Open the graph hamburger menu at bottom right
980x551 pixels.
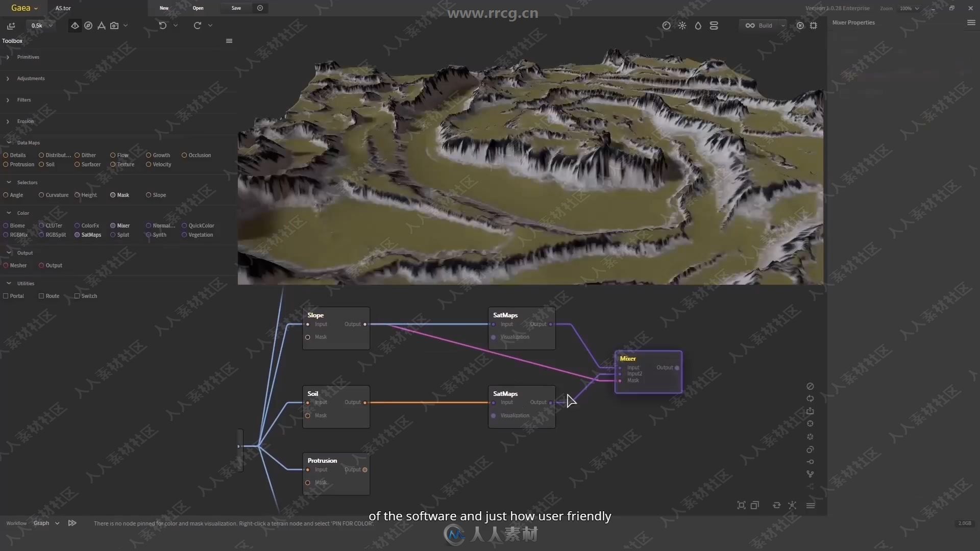pos(811,506)
